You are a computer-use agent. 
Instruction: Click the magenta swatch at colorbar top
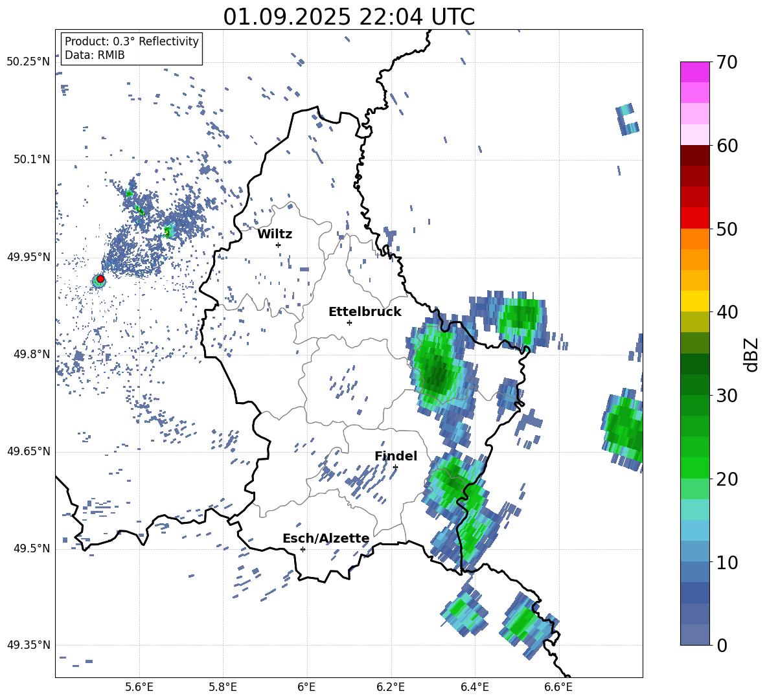coord(694,72)
